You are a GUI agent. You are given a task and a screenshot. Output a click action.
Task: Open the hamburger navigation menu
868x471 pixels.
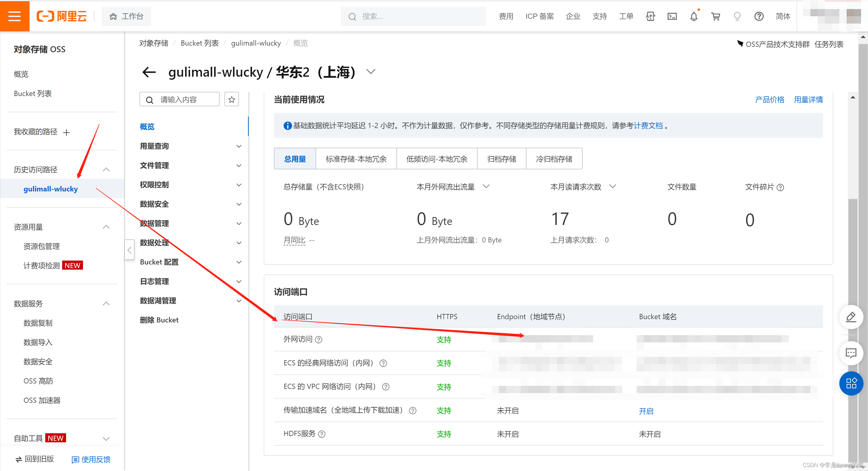[x=14, y=16]
